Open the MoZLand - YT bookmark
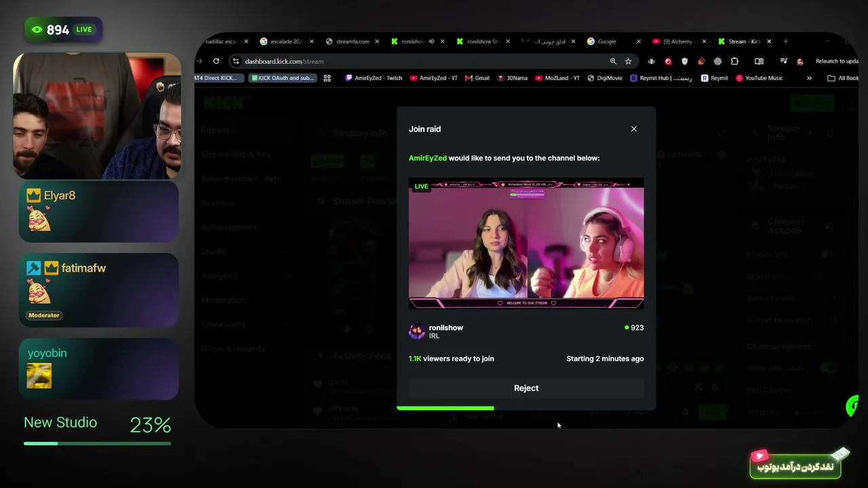 pyautogui.click(x=557, y=78)
